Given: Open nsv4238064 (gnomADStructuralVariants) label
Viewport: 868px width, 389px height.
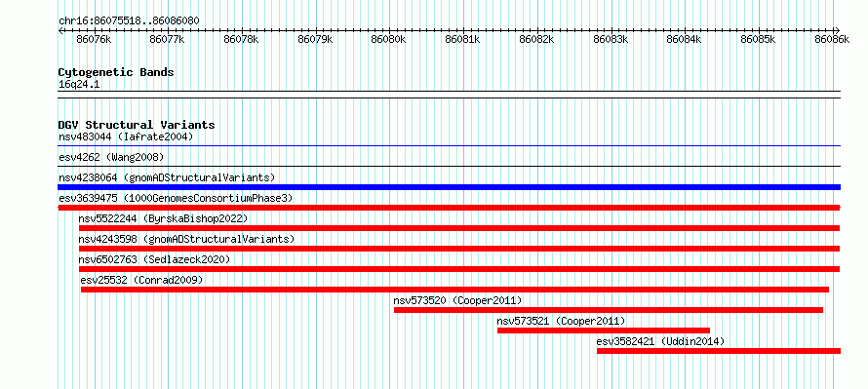Looking at the screenshot, I should click(167, 177).
